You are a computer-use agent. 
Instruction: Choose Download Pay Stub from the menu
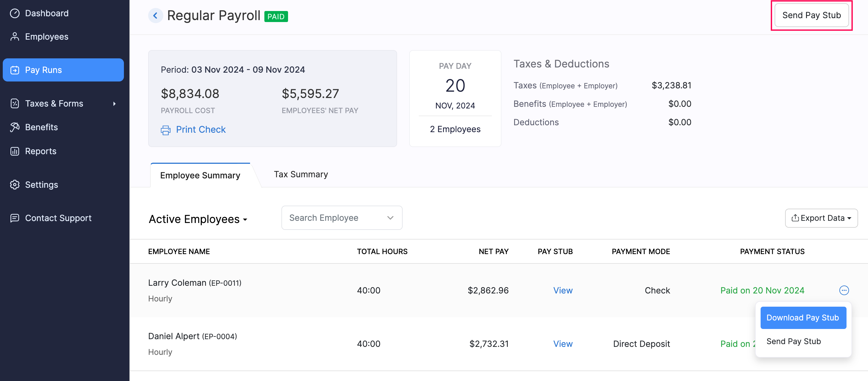click(x=803, y=317)
